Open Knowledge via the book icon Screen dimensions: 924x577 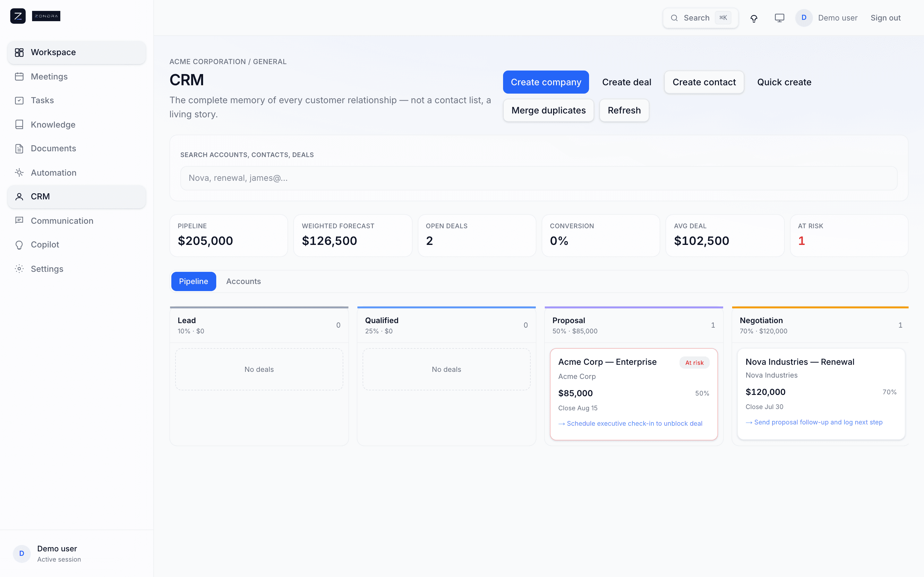tap(19, 124)
